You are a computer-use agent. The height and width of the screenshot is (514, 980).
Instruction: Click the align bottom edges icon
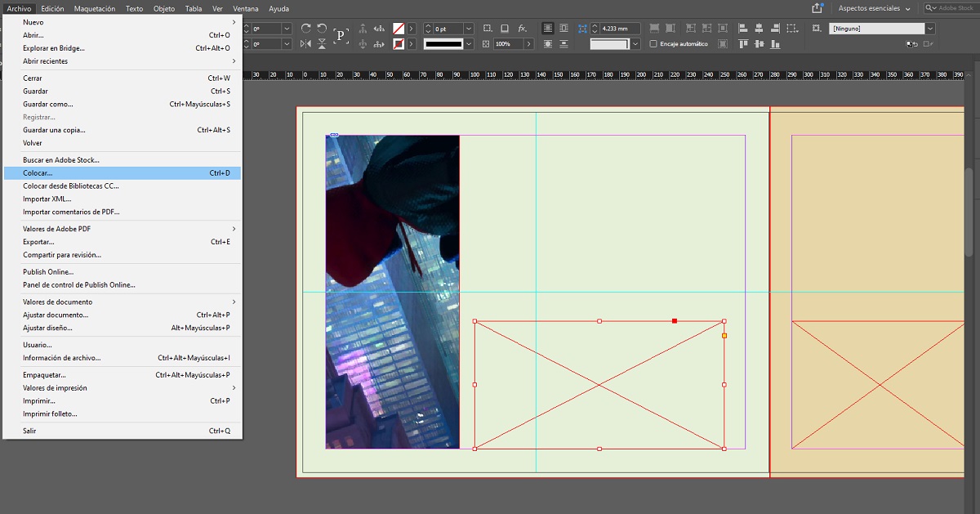tap(775, 43)
